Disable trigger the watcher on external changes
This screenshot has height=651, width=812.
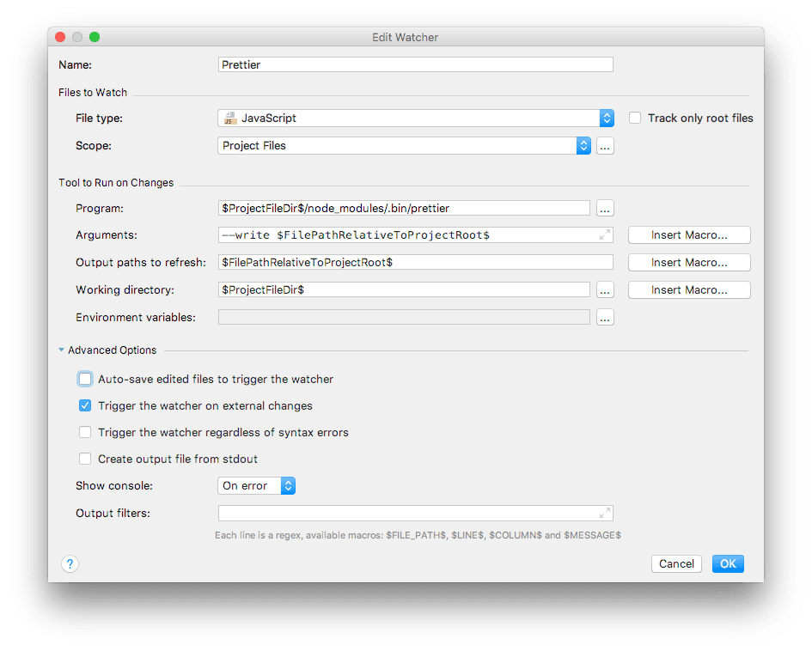(x=85, y=405)
